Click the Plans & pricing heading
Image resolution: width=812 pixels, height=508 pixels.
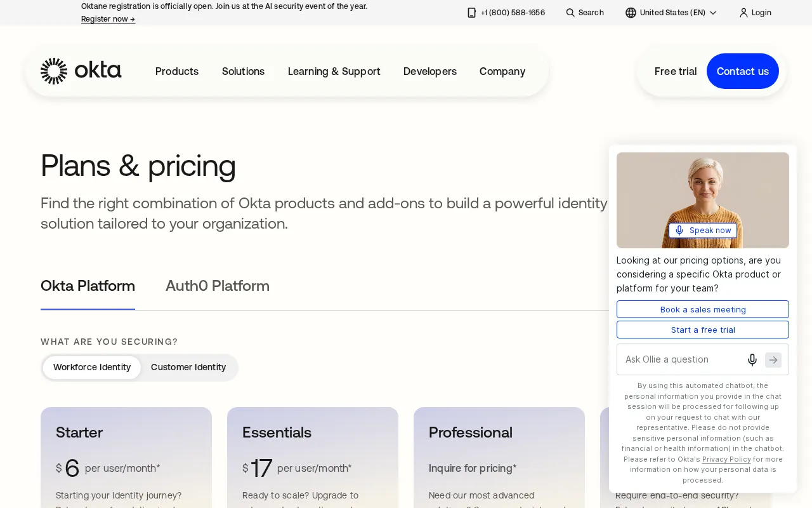(138, 166)
